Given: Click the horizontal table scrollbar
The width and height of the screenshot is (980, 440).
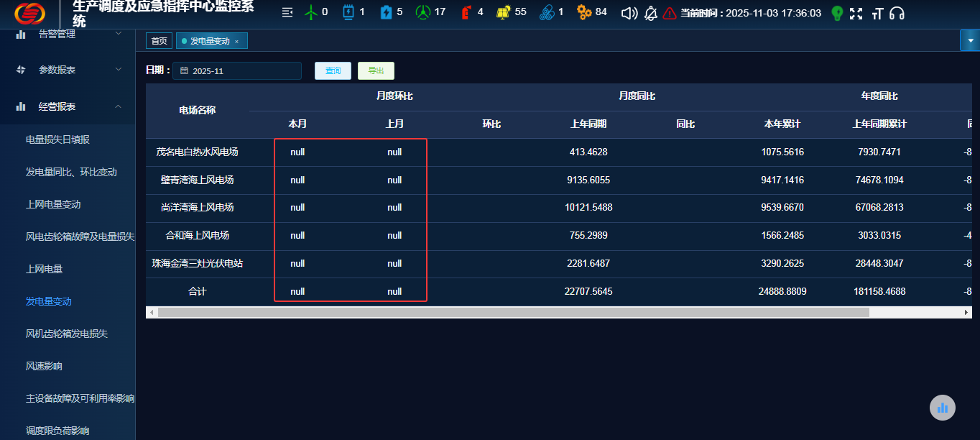Looking at the screenshot, I should (x=513, y=313).
